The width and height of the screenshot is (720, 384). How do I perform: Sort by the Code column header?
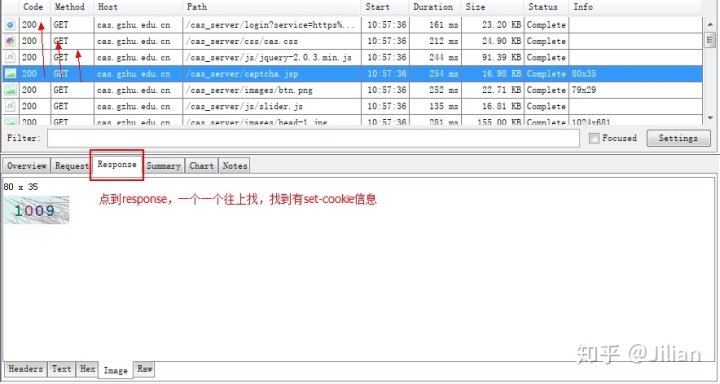pos(33,7)
